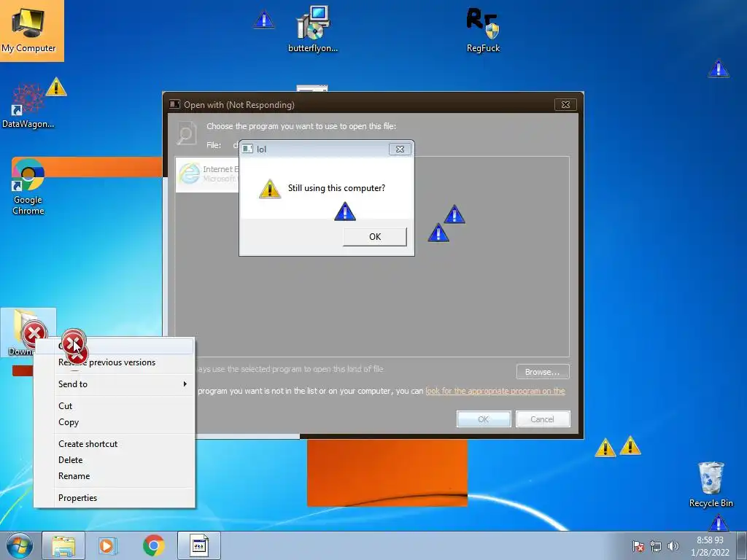Launch Windows Media Player from the taskbar
Viewport: 747px width, 560px height.
click(x=108, y=545)
